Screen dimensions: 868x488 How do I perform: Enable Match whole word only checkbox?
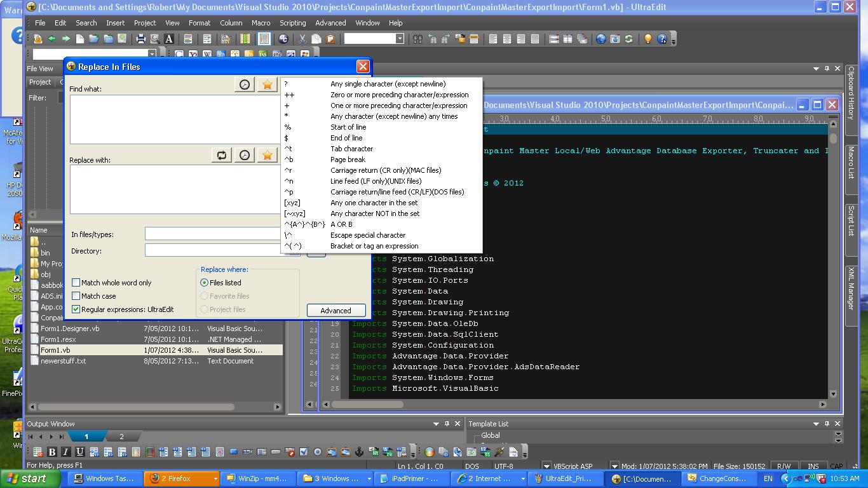pyautogui.click(x=76, y=283)
